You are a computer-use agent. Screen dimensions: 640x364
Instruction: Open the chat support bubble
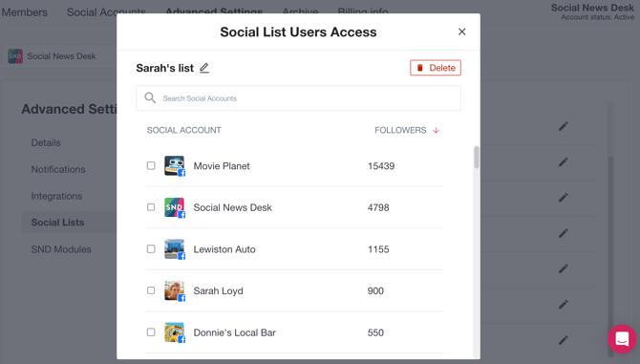click(x=622, y=339)
